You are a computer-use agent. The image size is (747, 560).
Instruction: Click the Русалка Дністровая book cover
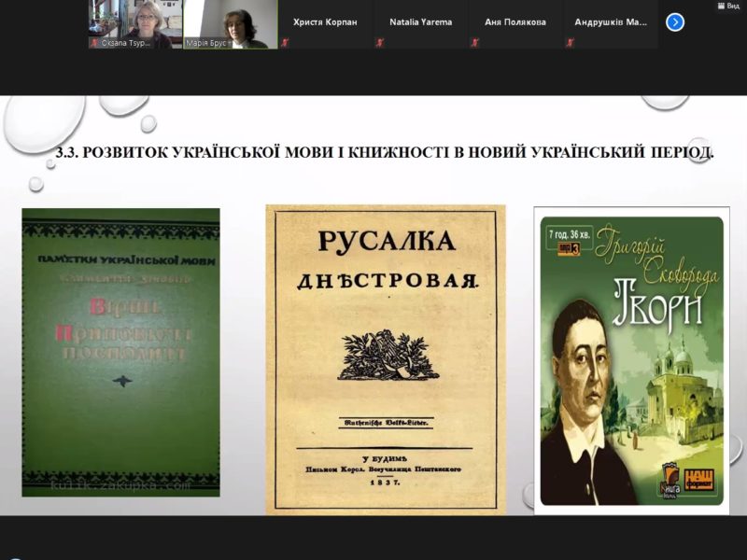point(386,359)
